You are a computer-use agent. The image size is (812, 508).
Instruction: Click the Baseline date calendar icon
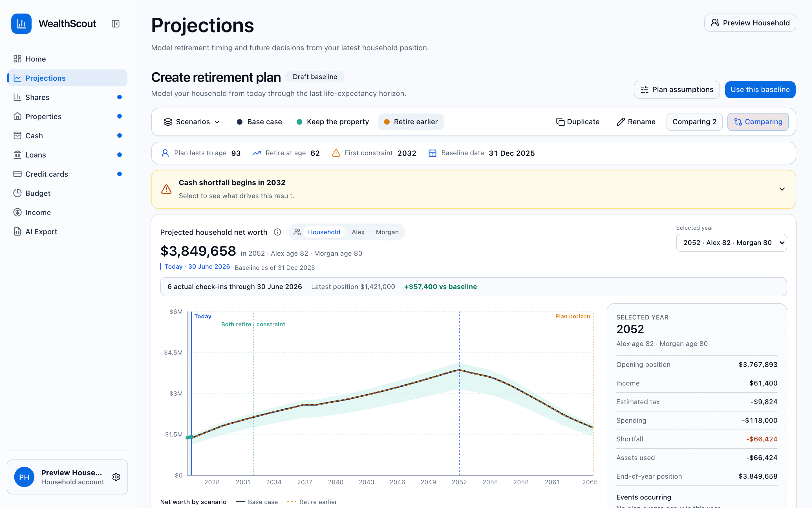click(x=433, y=153)
